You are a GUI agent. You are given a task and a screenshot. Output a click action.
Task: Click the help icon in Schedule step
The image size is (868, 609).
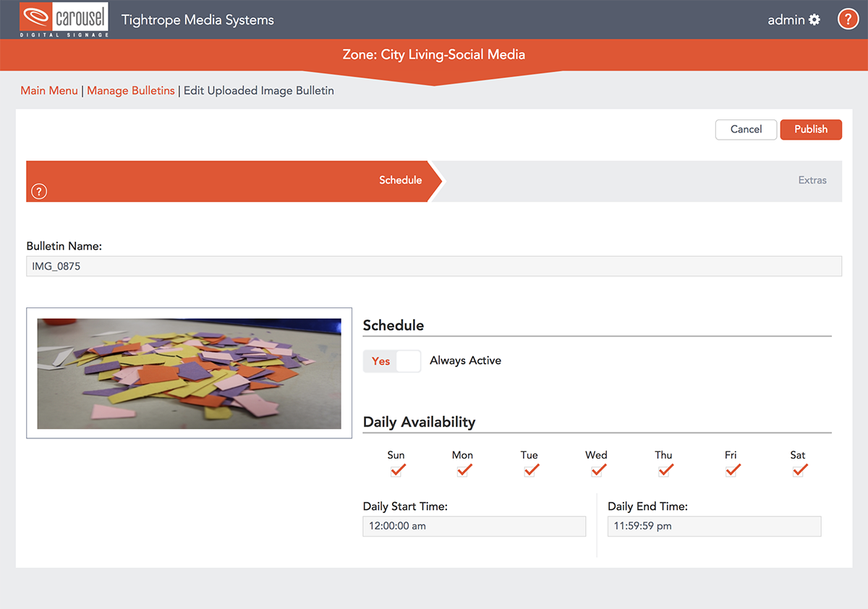[x=39, y=192]
